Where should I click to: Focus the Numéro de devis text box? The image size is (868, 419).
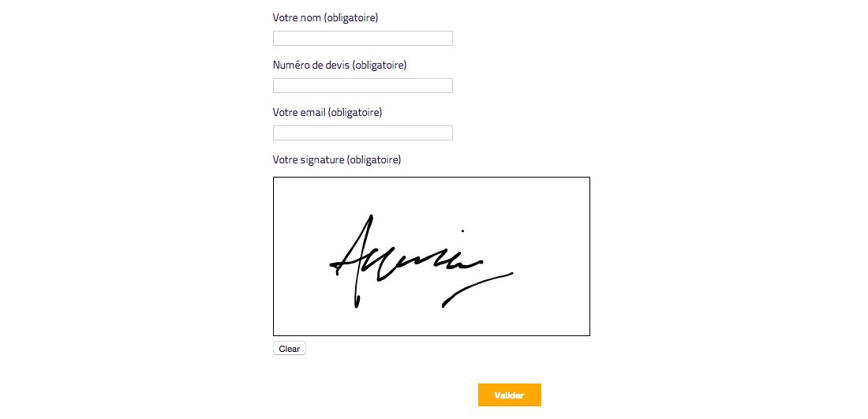362,86
